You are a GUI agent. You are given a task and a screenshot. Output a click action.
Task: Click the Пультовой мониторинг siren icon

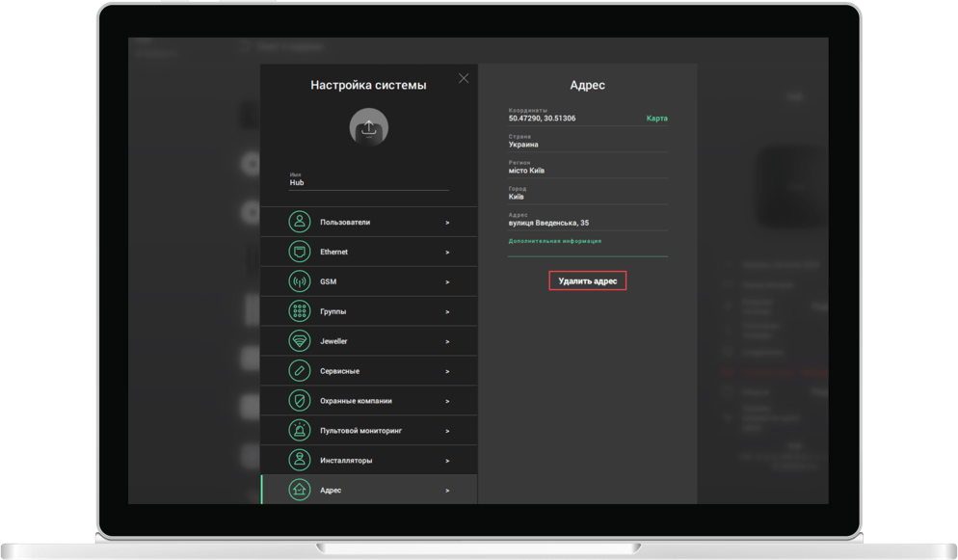(x=300, y=430)
